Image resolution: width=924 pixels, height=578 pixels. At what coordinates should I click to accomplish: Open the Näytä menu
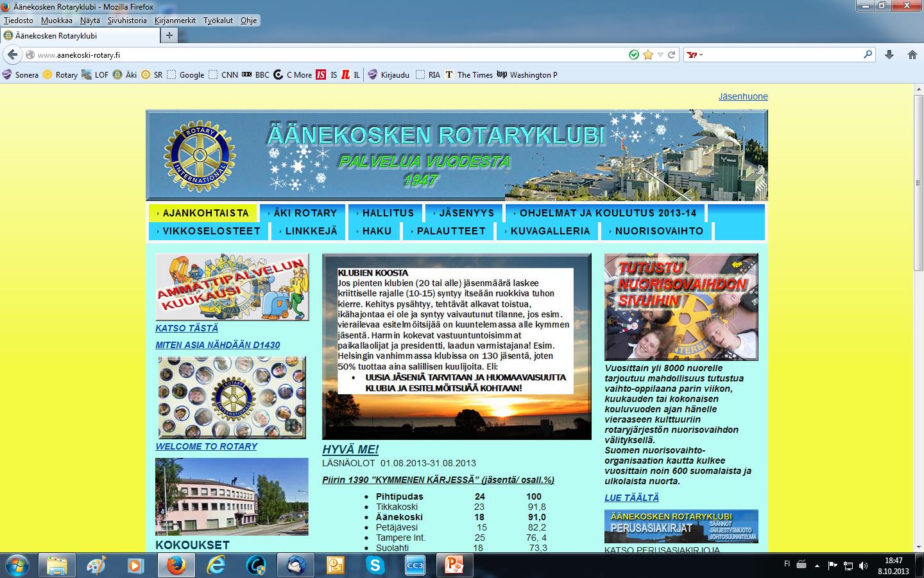tap(90, 20)
